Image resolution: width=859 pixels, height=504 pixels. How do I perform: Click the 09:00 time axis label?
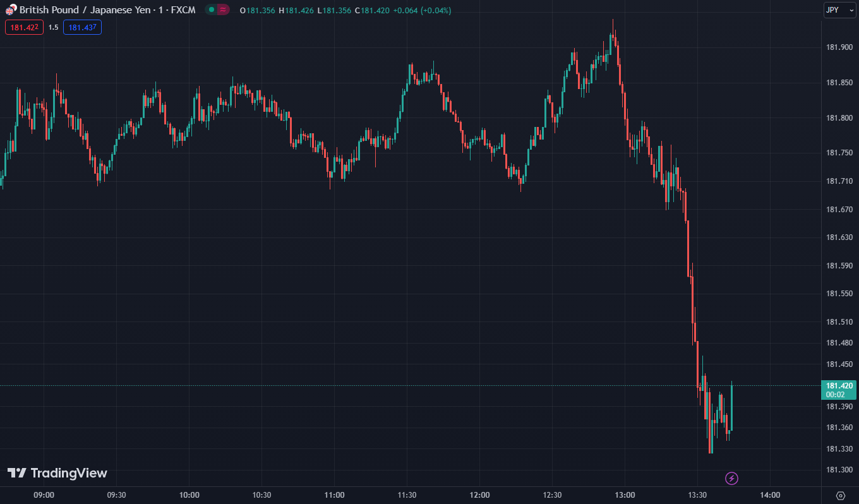pyautogui.click(x=44, y=495)
